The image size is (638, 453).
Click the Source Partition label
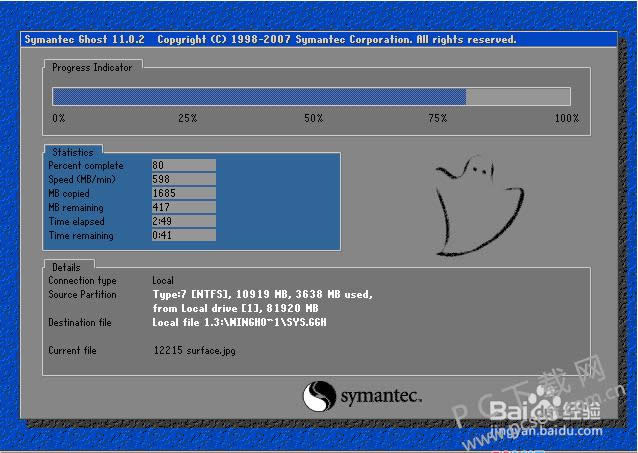(x=82, y=294)
